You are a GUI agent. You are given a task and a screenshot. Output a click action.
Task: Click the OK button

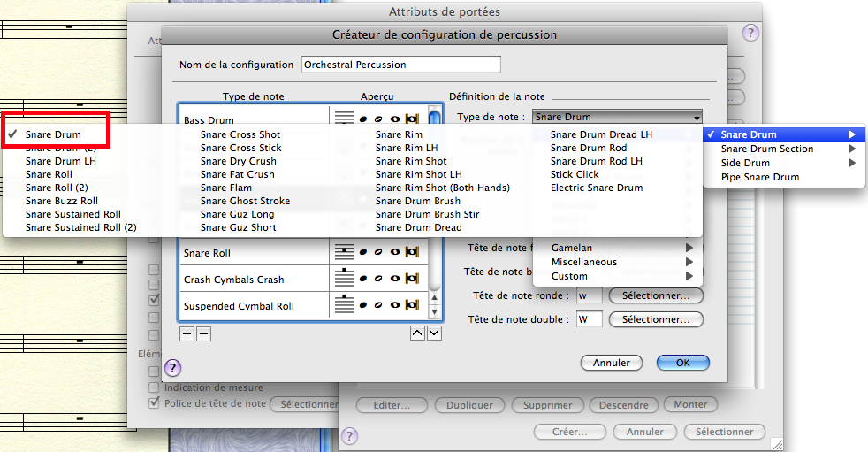coord(682,363)
